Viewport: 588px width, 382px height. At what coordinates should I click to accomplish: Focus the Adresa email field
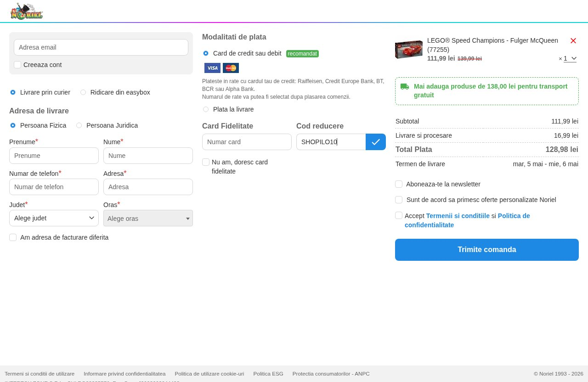pyautogui.click(x=101, y=47)
